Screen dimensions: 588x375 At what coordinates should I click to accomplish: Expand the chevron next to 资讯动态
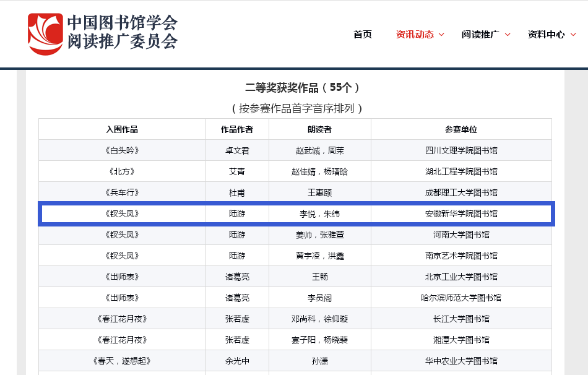click(441, 35)
